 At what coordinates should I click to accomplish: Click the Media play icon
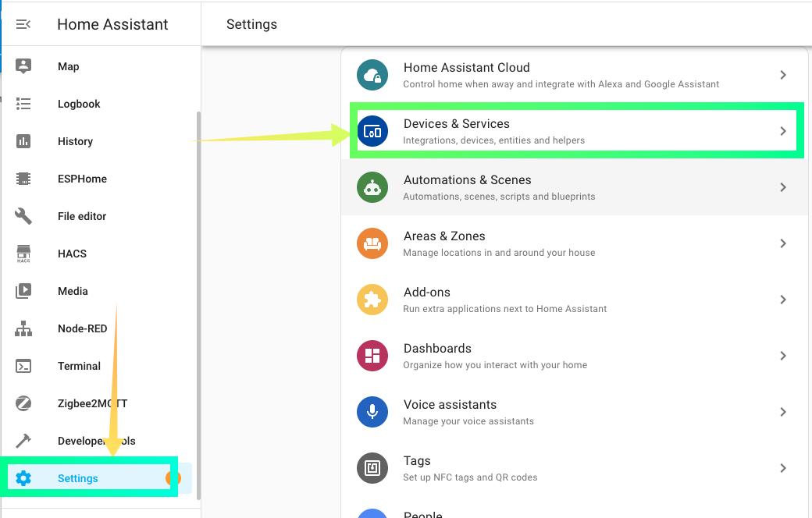pos(23,291)
